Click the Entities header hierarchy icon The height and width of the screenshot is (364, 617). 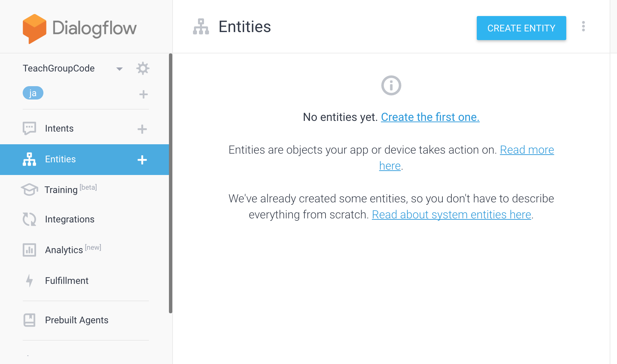[x=201, y=27]
